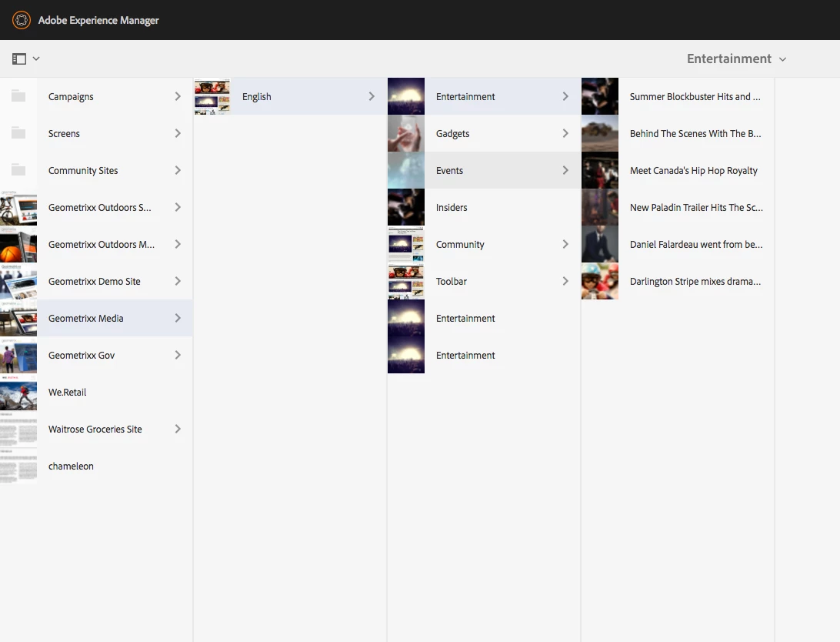The width and height of the screenshot is (840, 642).
Task: Expand the Geometrixx Gov chevron
Action: tap(178, 356)
